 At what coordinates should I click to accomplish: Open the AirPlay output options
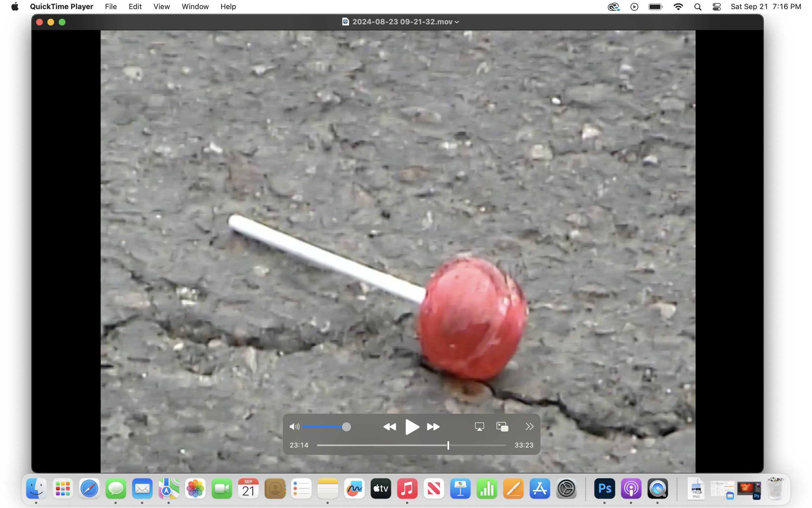click(479, 427)
